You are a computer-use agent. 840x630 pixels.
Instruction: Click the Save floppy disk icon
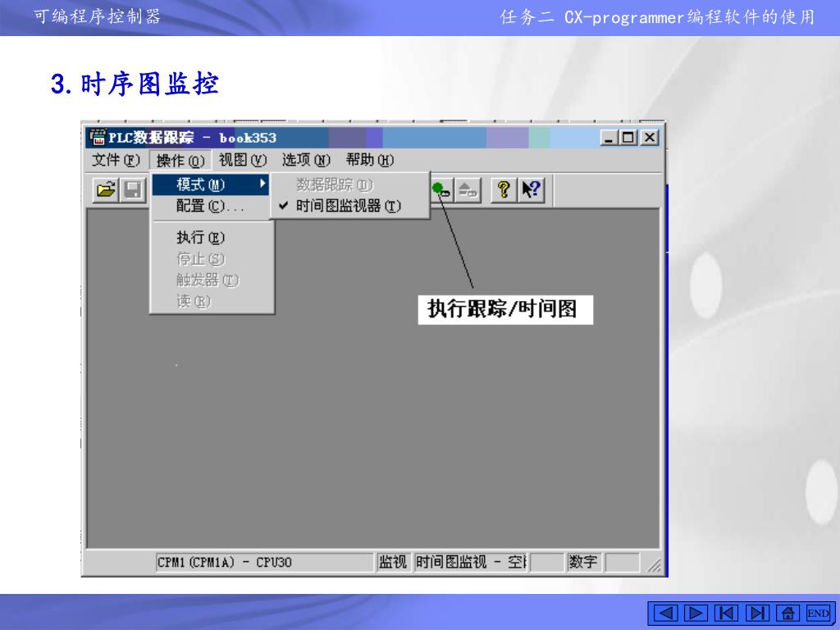click(132, 190)
